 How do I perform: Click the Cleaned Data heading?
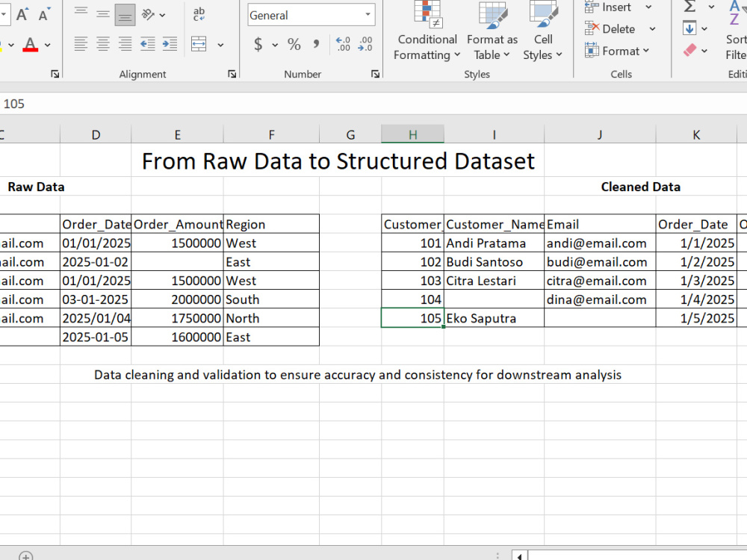[x=640, y=187]
